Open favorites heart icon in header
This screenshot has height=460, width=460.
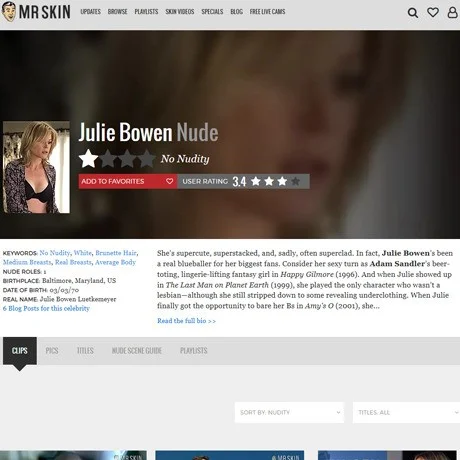433,12
